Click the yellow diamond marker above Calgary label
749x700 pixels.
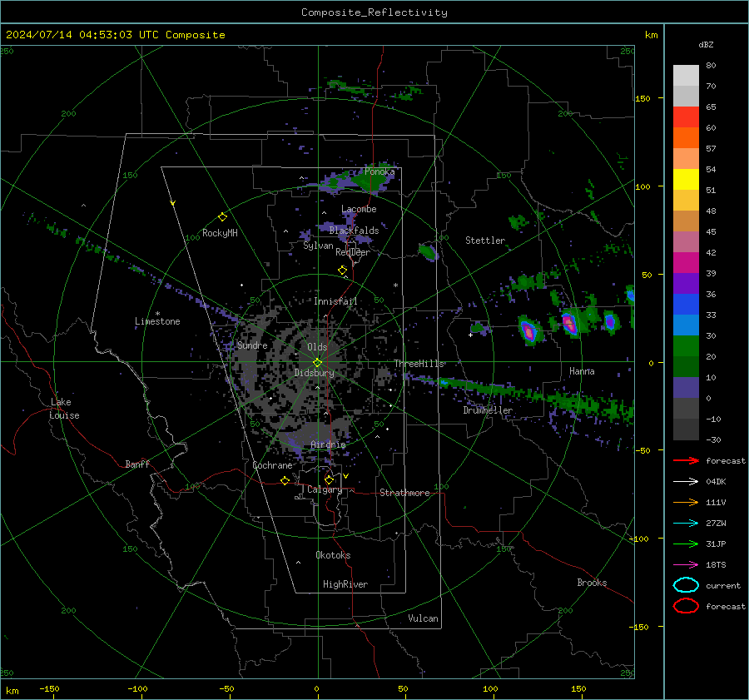(x=329, y=479)
